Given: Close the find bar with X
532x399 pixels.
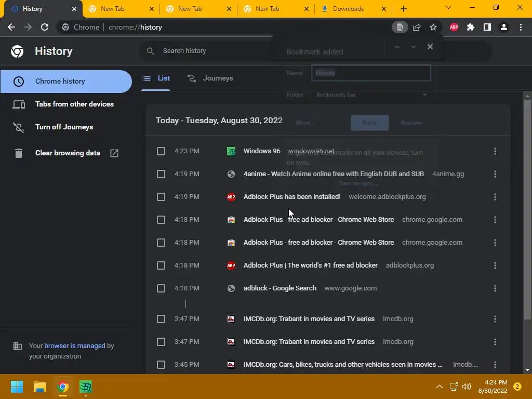Looking at the screenshot, I should point(430,47).
